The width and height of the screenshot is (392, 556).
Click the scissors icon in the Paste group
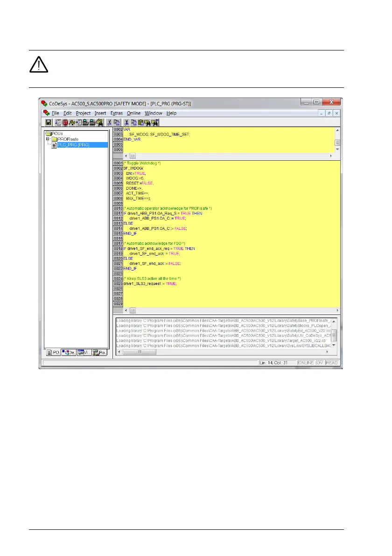point(126,122)
